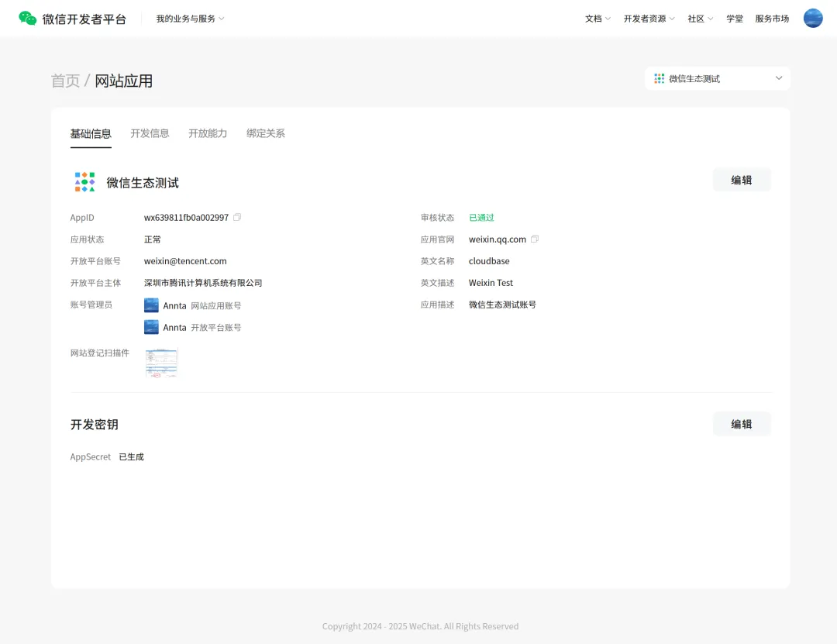Click the 网站应用账号 label beside Annta

click(216, 306)
